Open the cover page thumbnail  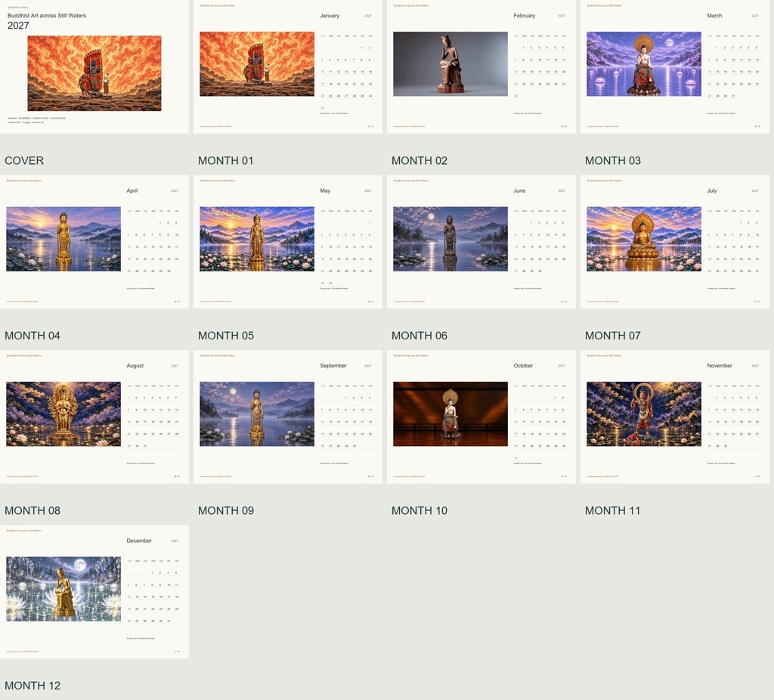94,67
